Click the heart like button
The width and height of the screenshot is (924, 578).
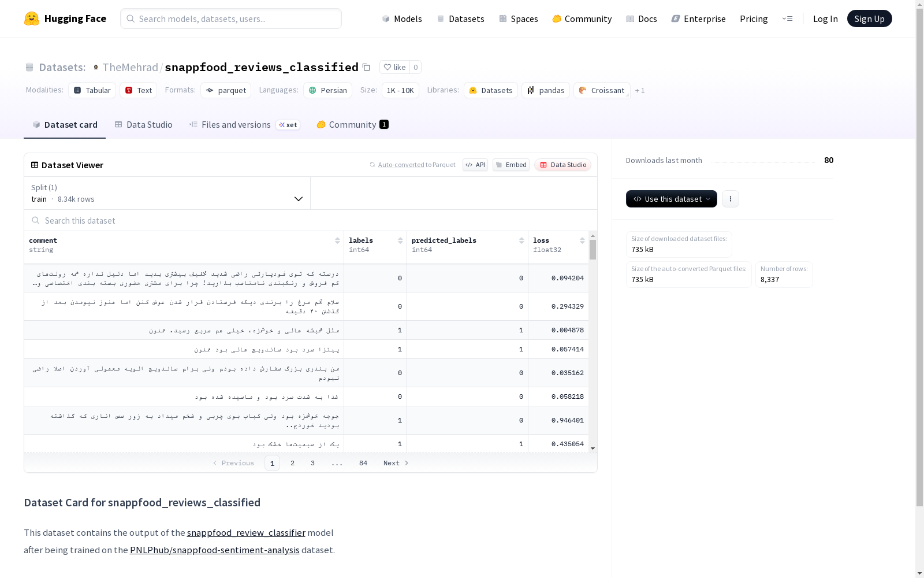pos(394,67)
